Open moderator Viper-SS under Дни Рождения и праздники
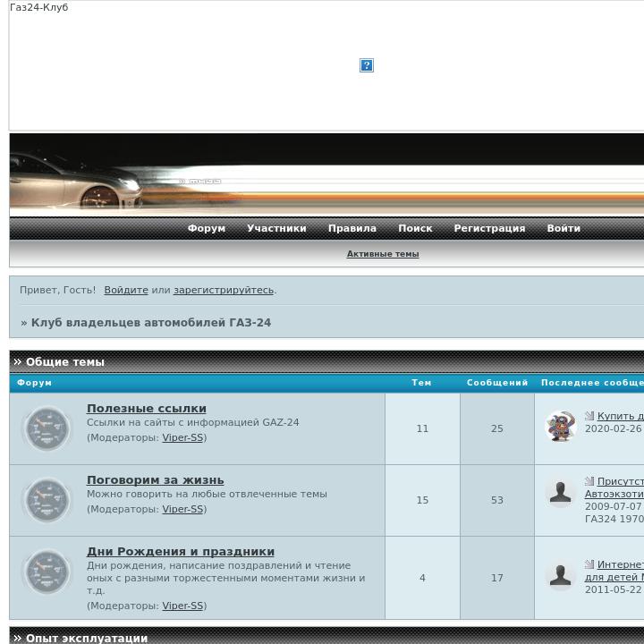 click(182, 606)
